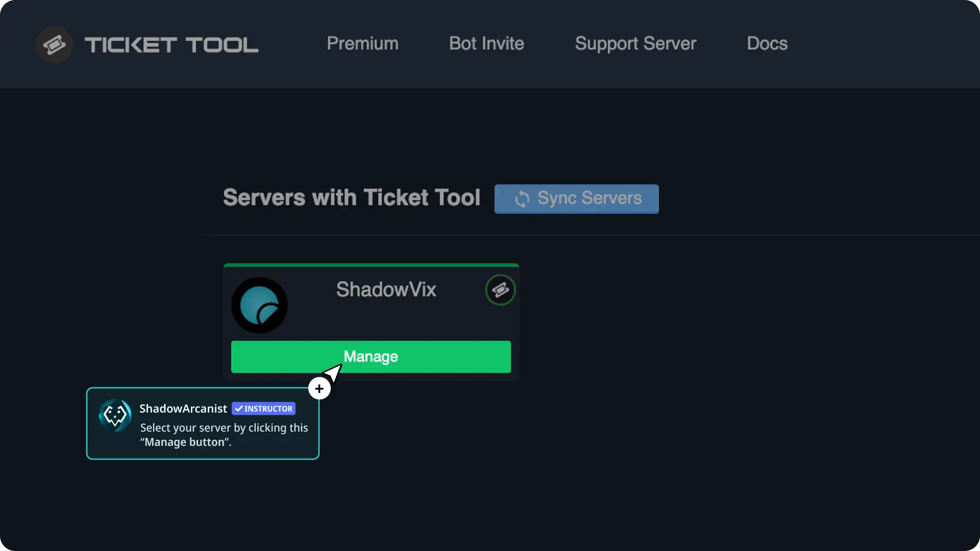The image size is (980, 551).
Task: Select the ShadowVix server avatar
Action: (x=259, y=305)
